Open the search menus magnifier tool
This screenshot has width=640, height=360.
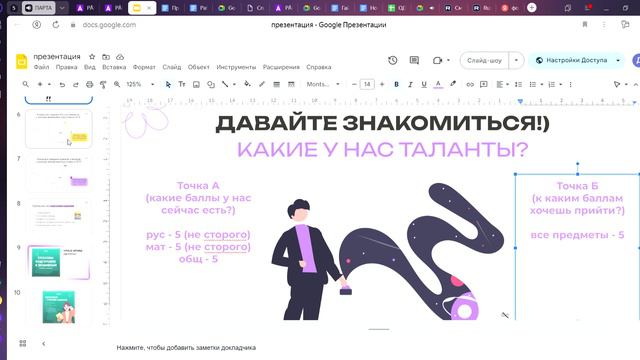point(26,84)
